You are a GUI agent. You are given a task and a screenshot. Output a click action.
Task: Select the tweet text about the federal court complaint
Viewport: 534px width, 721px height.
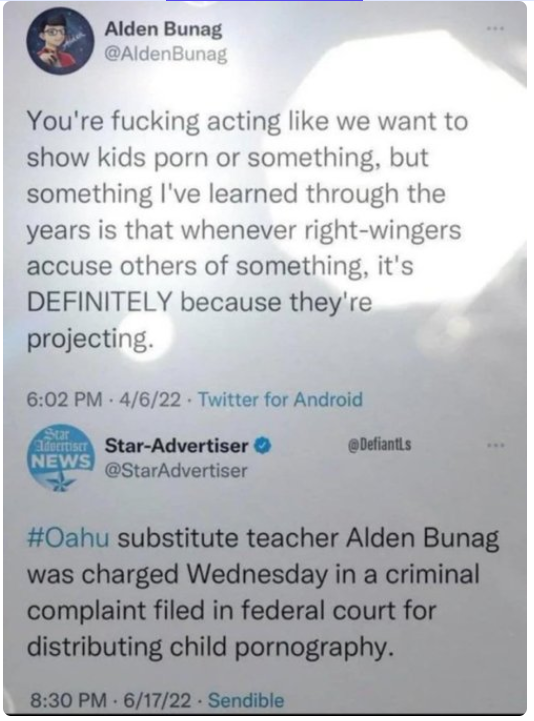tap(263, 593)
